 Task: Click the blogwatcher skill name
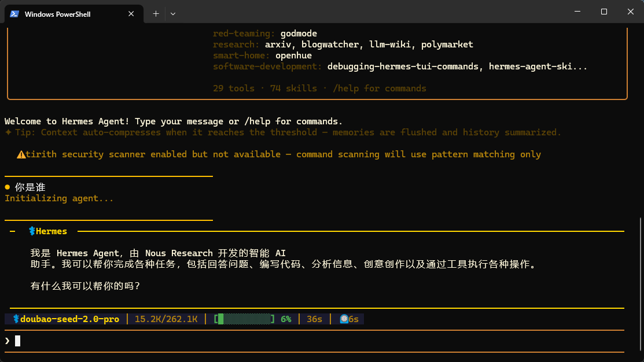click(330, 45)
